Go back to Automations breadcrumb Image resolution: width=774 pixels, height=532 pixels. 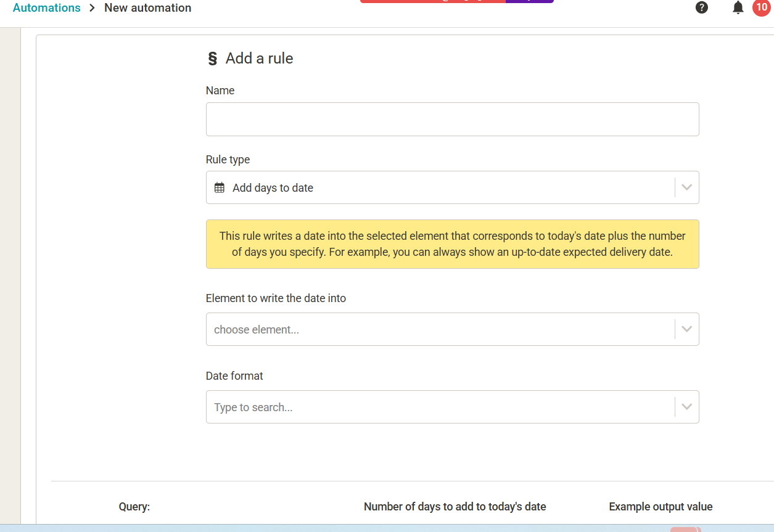[x=47, y=8]
